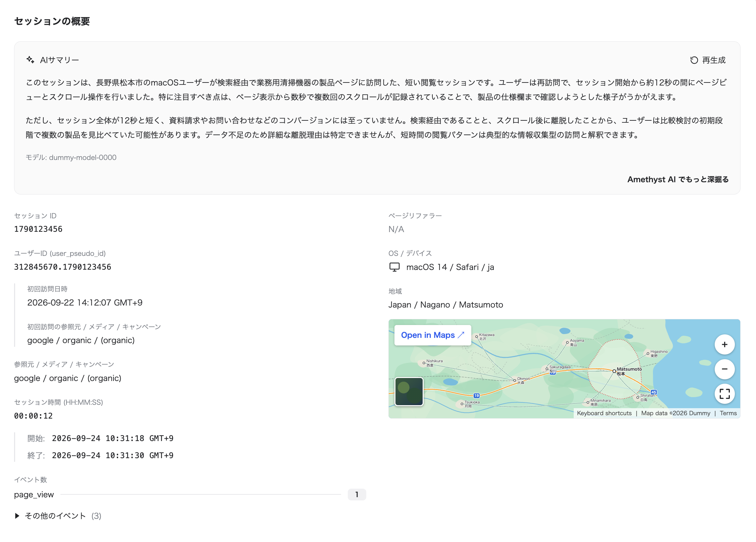The width and height of the screenshot is (756, 542).
Task: Open Amethyst AI でもっと深掘る link
Action: pyautogui.click(x=678, y=179)
